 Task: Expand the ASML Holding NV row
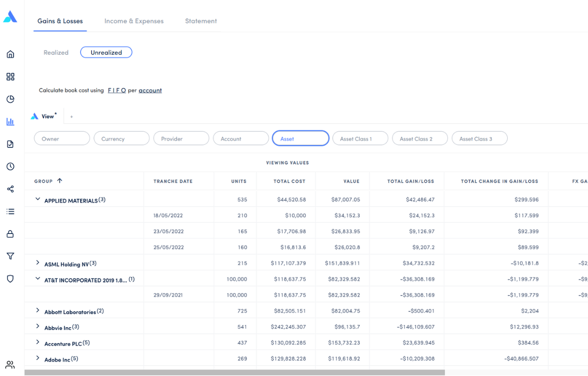point(38,263)
